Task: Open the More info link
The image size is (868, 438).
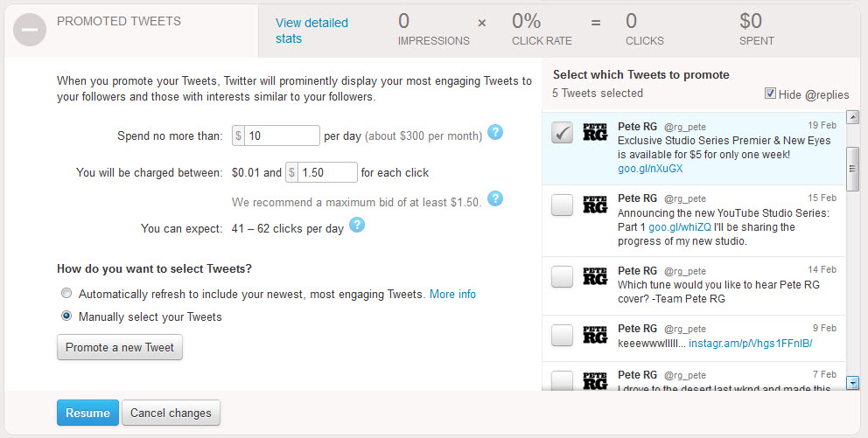Action: click(x=452, y=295)
